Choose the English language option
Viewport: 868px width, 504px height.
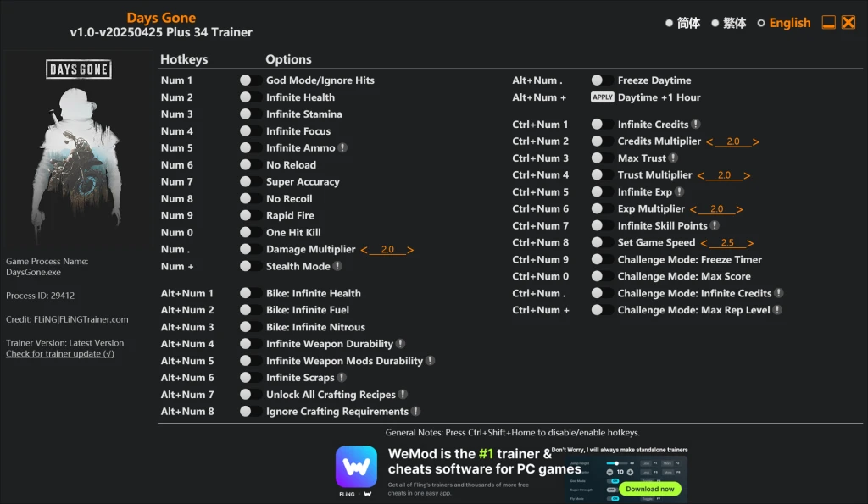784,23
